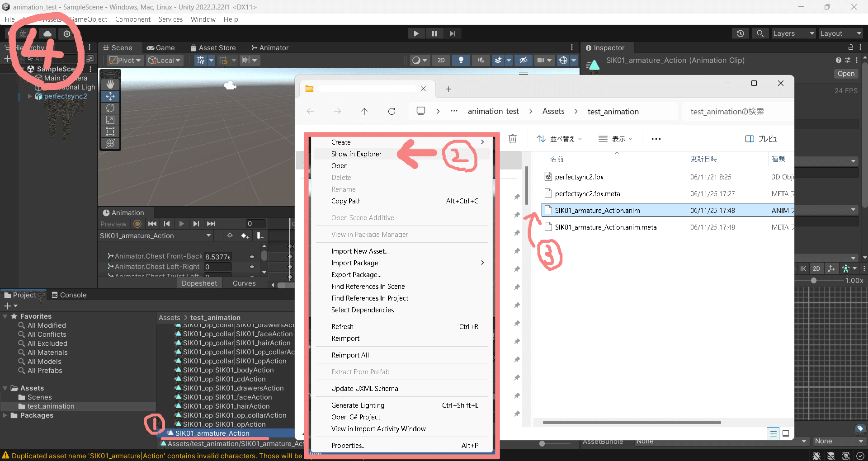Toggle scene lighting icon
The image size is (868, 461).
pyautogui.click(x=461, y=60)
